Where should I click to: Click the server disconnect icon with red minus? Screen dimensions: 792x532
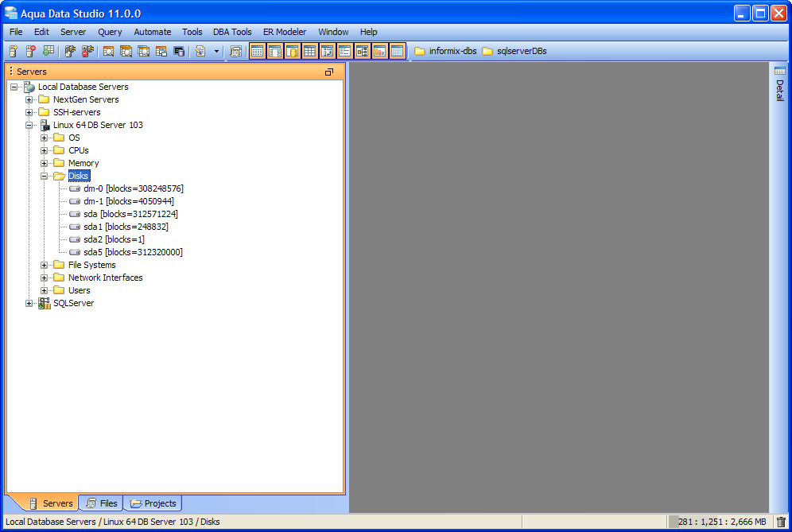tap(87, 51)
